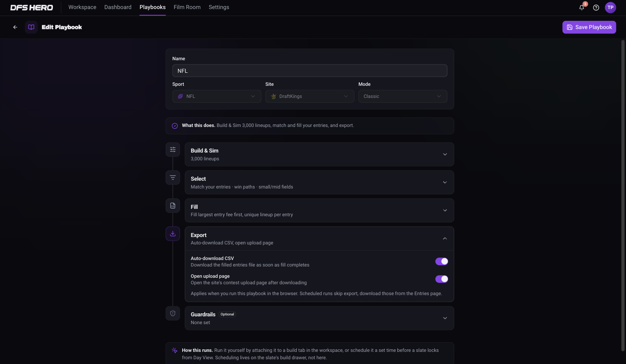Expand the Build & Sim section
The width and height of the screenshot is (626, 364).
319,154
